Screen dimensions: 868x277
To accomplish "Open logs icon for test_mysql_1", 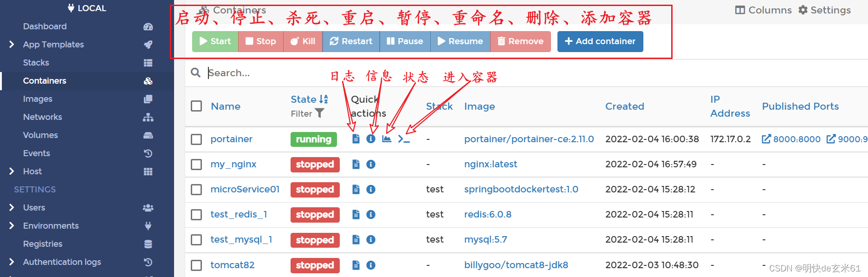I will coord(356,239).
